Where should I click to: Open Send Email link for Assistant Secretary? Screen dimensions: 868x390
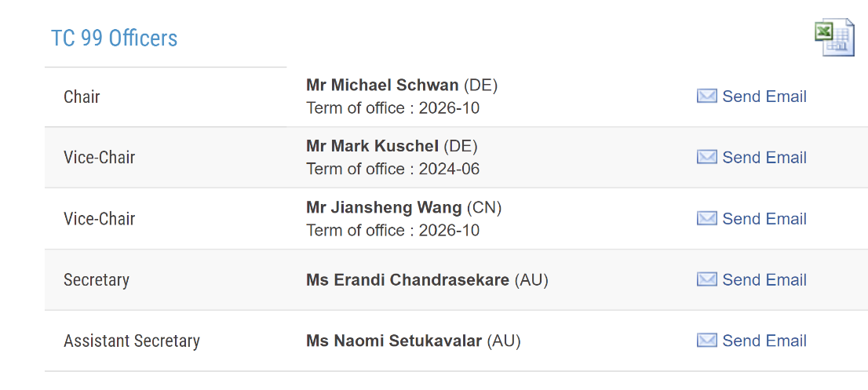coord(764,341)
